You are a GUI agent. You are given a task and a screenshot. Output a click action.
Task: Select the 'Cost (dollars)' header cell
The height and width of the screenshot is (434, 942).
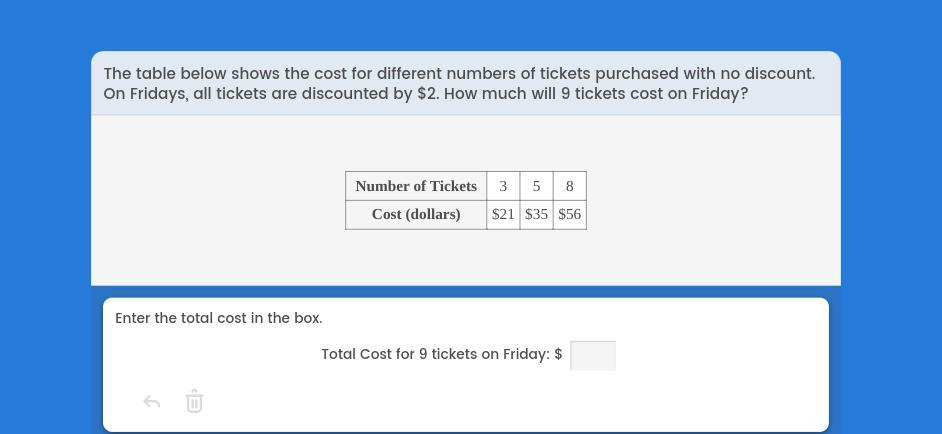[416, 214]
